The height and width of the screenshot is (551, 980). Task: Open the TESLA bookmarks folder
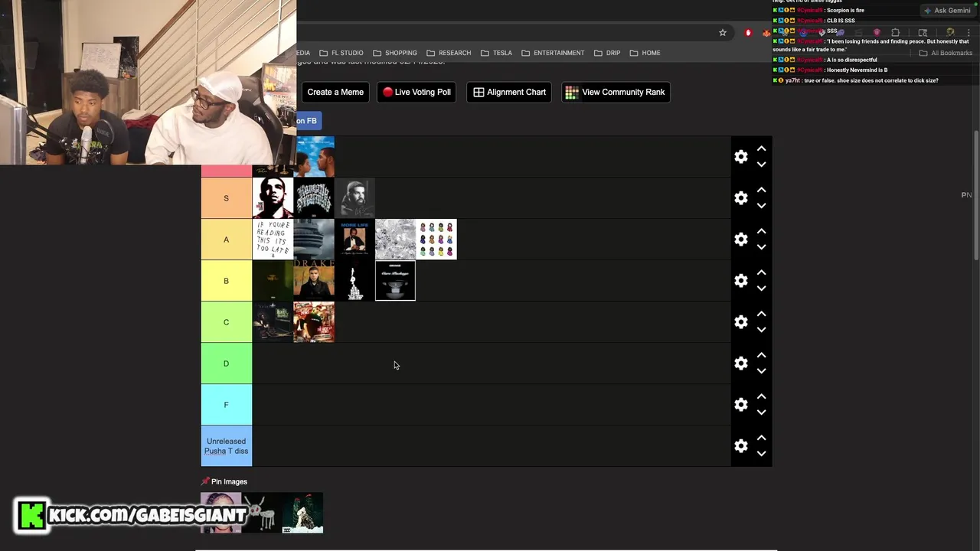coord(496,53)
